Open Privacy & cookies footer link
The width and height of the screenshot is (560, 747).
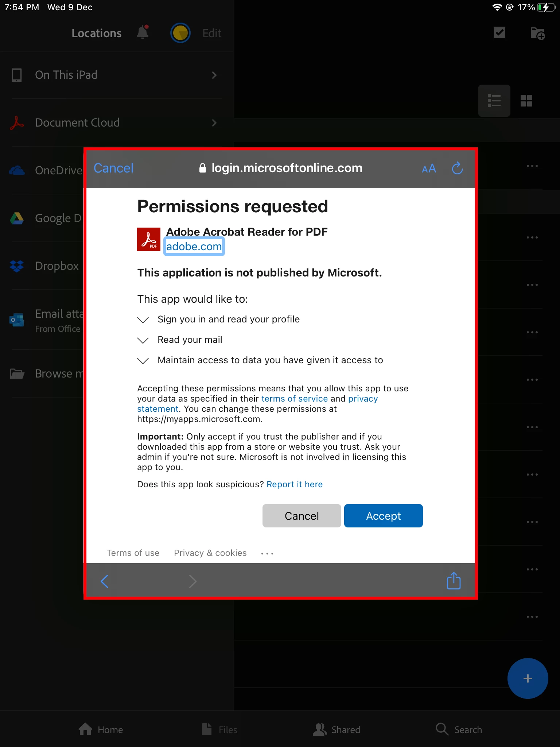coord(210,553)
